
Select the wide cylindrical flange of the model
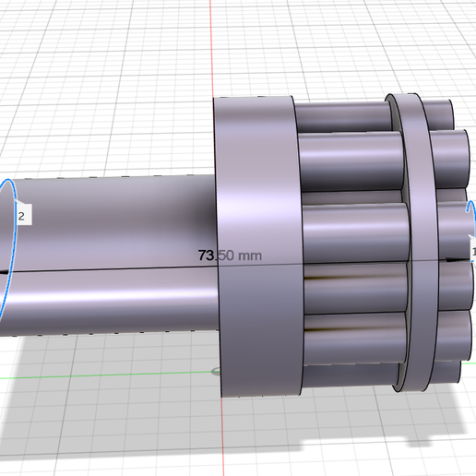(x=260, y=246)
